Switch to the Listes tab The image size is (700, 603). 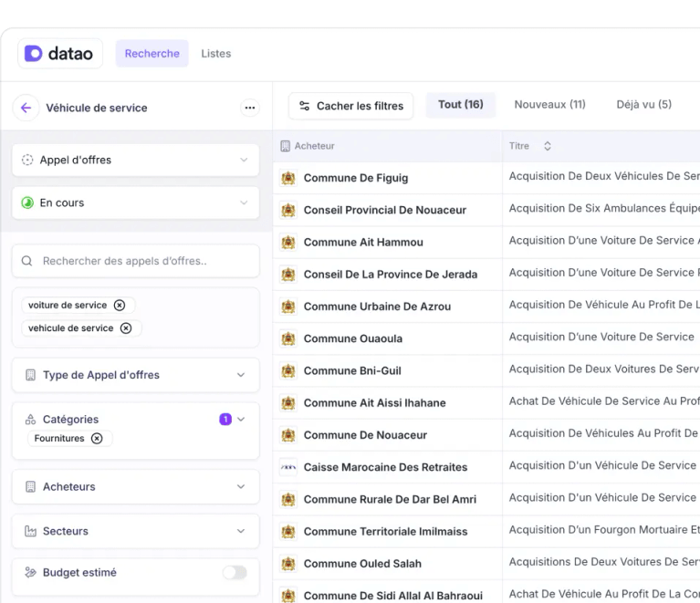(216, 54)
